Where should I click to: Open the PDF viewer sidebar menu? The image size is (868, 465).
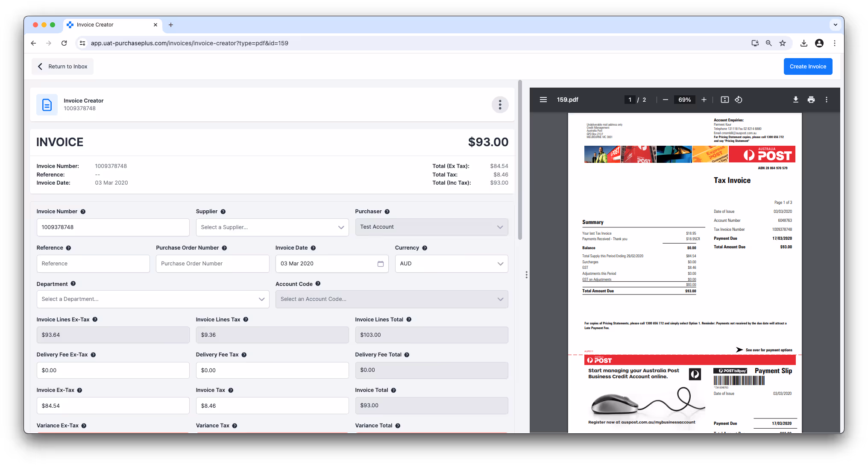click(543, 100)
